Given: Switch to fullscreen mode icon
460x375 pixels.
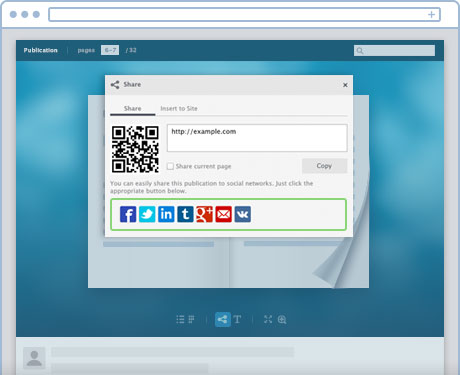Looking at the screenshot, I should (x=268, y=319).
